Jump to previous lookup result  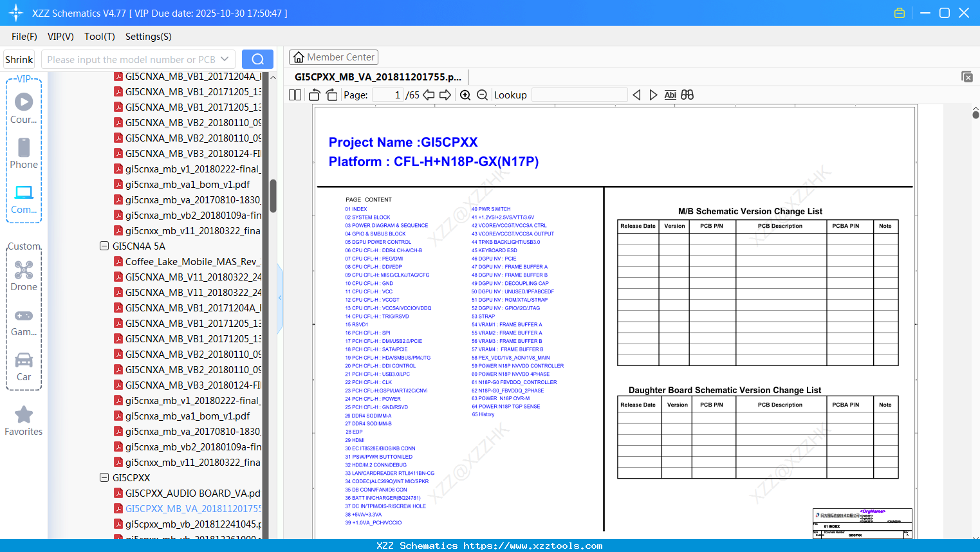(636, 95)
